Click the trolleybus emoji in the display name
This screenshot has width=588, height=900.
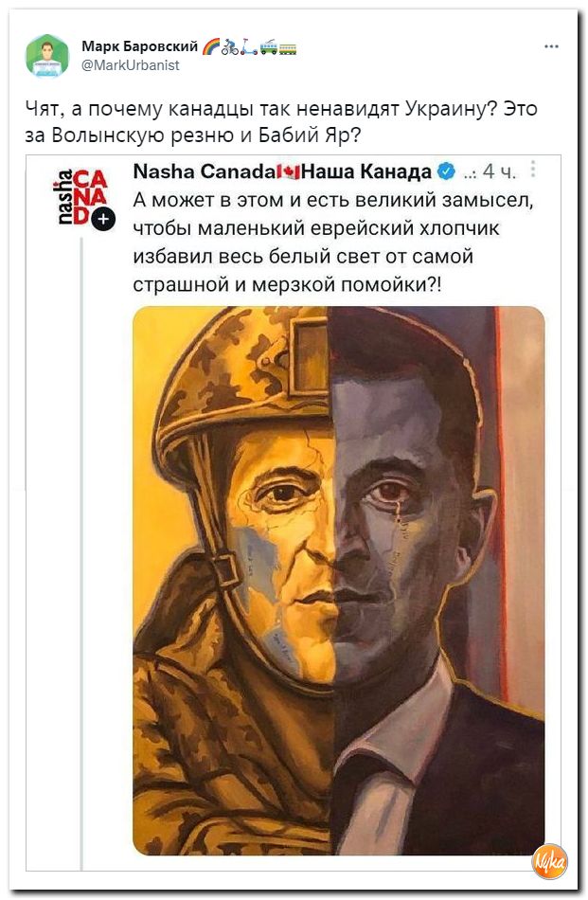point(269,46)
